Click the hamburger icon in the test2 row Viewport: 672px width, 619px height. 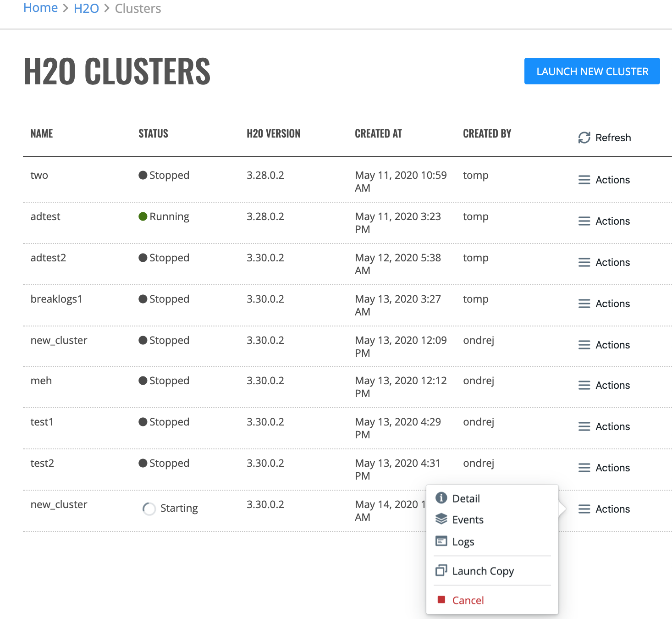click(584, 468)
